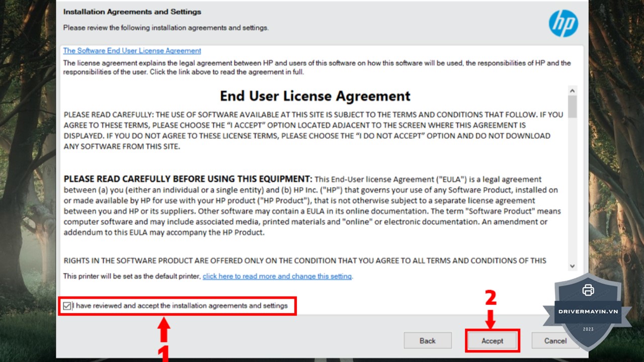Click the 2023 label on the badge
This screenshot has width=644, height=362.
coord(588,329)
